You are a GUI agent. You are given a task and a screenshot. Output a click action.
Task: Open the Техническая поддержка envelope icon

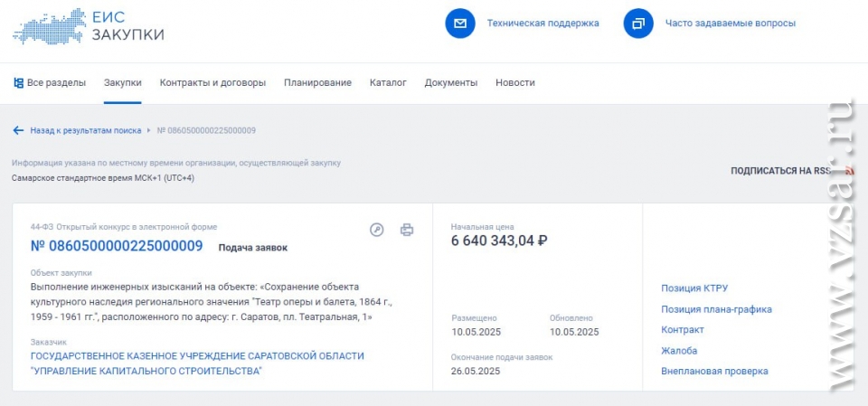click(x=460, y=24)
